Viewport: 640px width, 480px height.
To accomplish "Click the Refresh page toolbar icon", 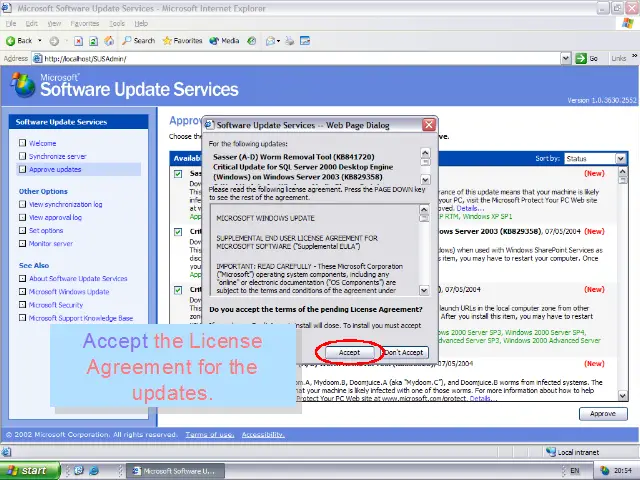I will [93, 41].
